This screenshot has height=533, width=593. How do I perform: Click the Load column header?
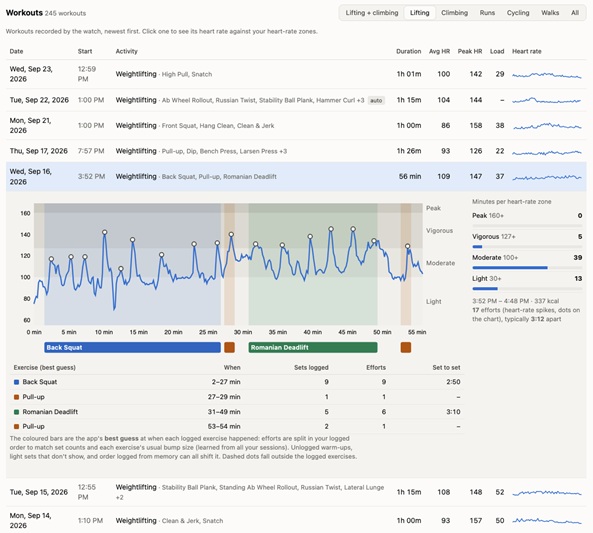(497, 51)
